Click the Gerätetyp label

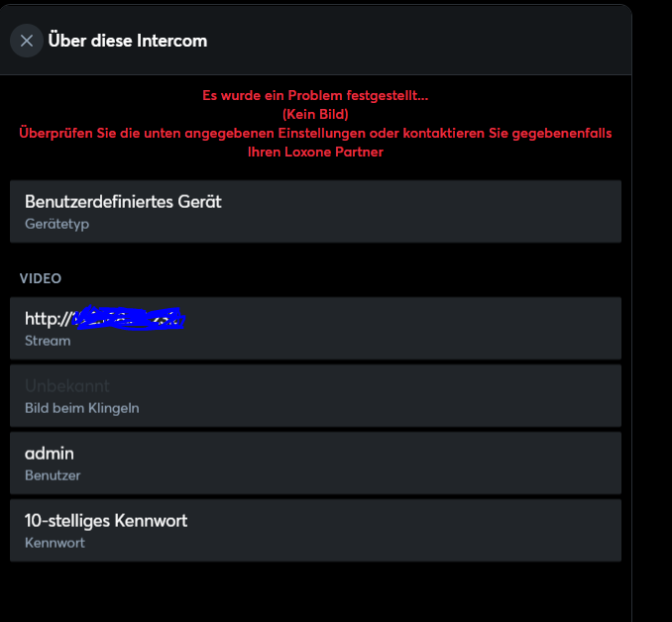point(57,224)
